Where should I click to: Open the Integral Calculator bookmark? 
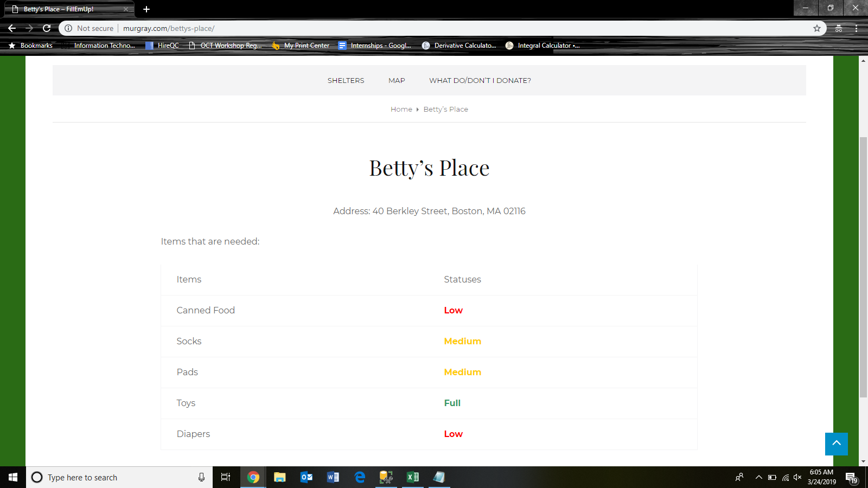pos(542,46)
